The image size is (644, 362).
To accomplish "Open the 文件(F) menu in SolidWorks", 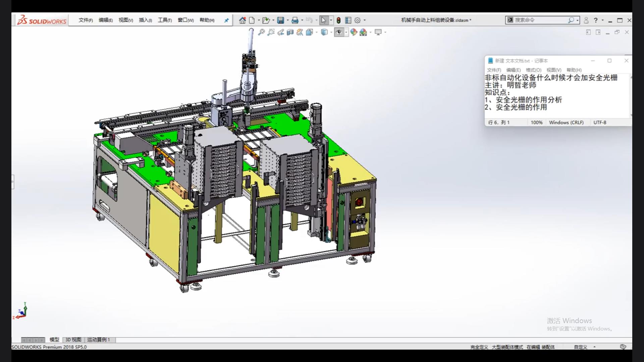I will click(86, 20).
